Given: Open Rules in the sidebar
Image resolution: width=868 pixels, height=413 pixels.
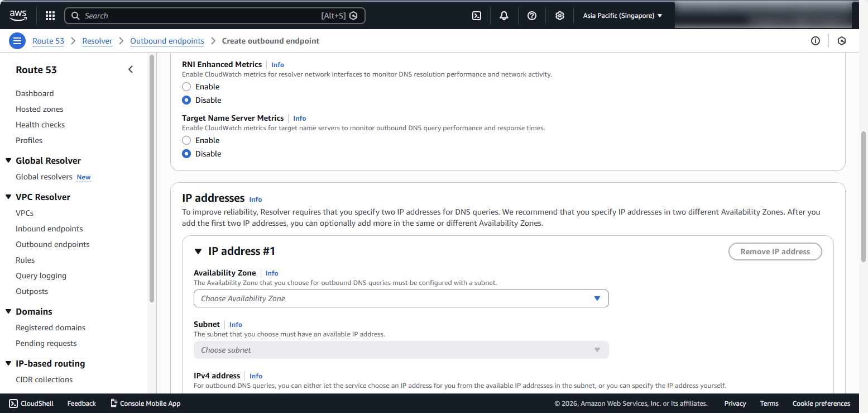Looking at the screenshot, I should (x=25, y=260).
